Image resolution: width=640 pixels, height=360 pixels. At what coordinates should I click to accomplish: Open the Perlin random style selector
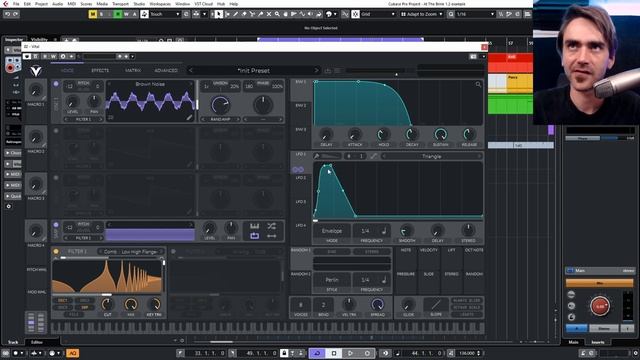click(332, 280)
